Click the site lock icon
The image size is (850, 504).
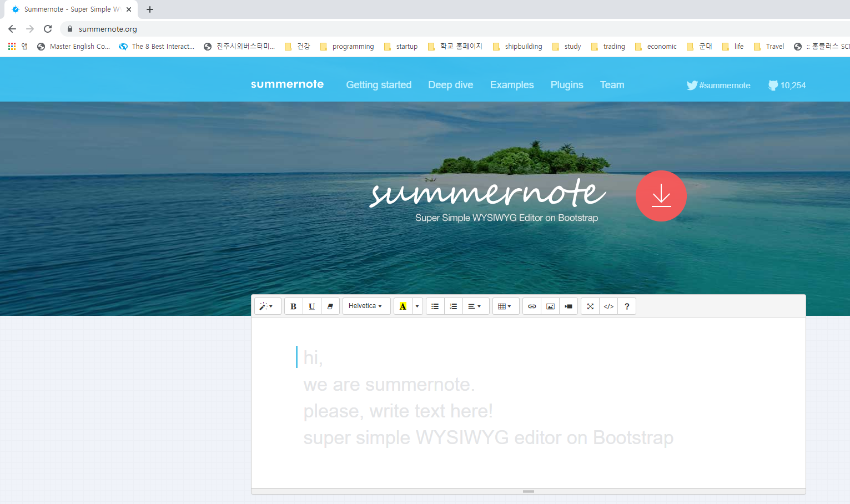coord(69,29)
